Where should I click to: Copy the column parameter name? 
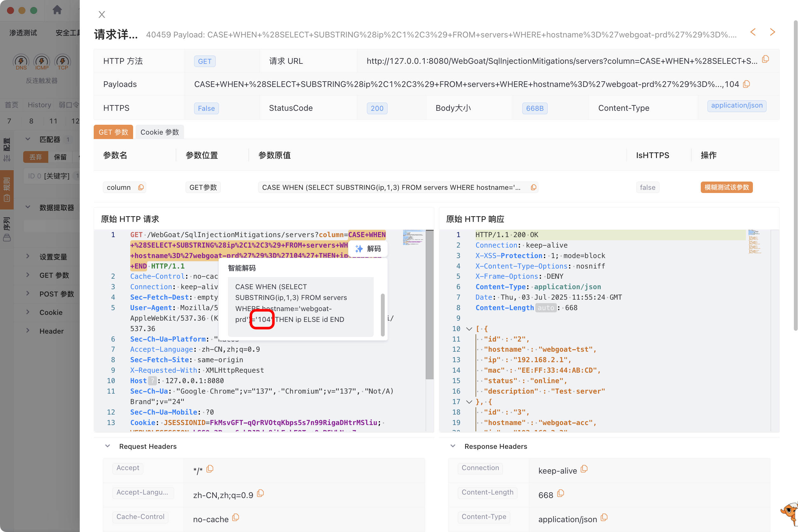pyautogui.click(x=141, y=187)
